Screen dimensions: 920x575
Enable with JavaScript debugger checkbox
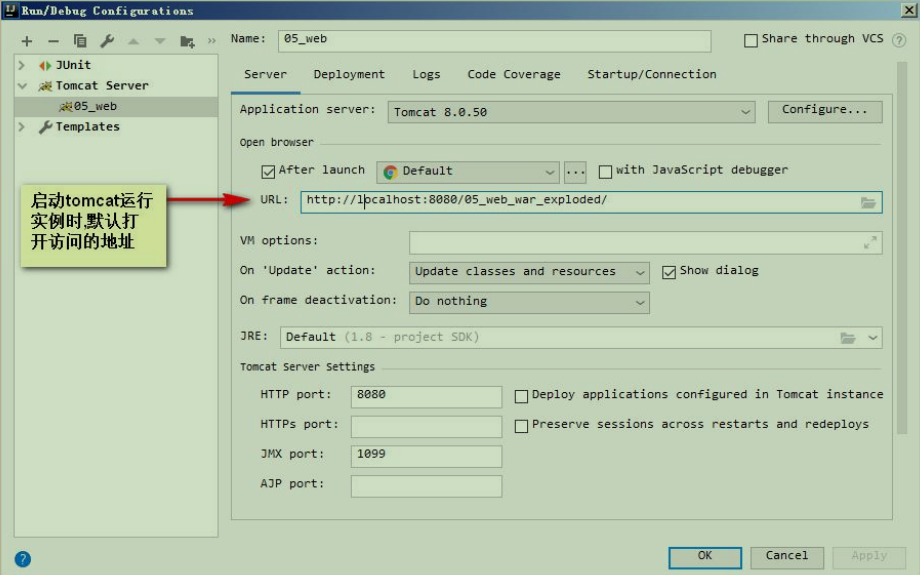pyautogui.click(x=605, y=171)
